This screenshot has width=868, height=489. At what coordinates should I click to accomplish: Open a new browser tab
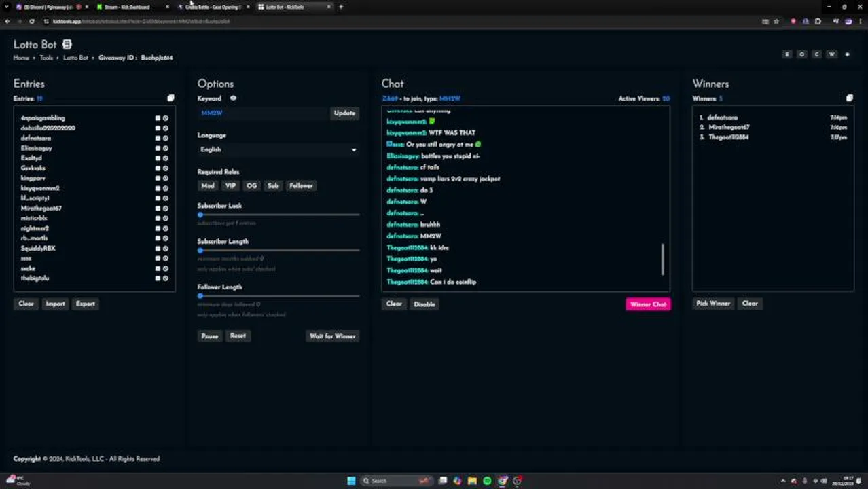point(341,7)
